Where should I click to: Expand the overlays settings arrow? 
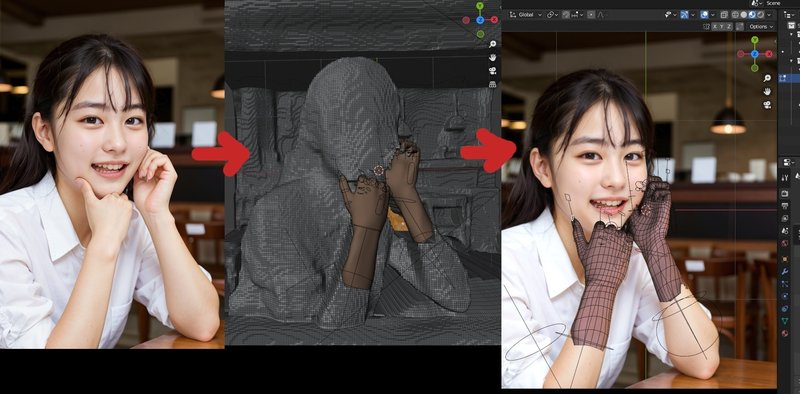coord(713,14)
